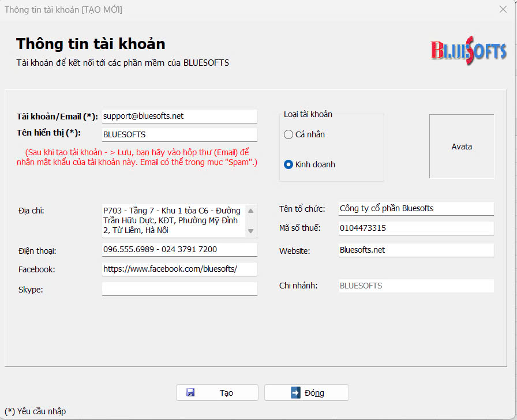Click the Facebook URL field

click(179, 269)
